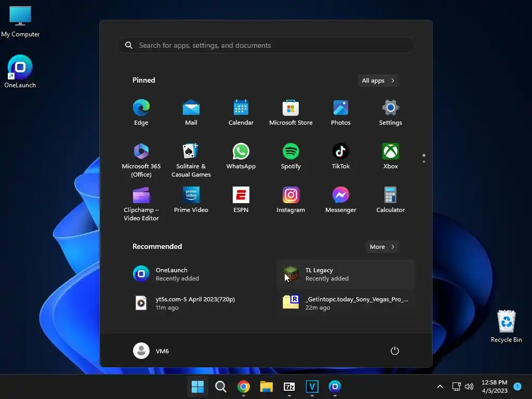Launch Prime Video
Screen dimensions: 532x399
click(x=191, y=200)
